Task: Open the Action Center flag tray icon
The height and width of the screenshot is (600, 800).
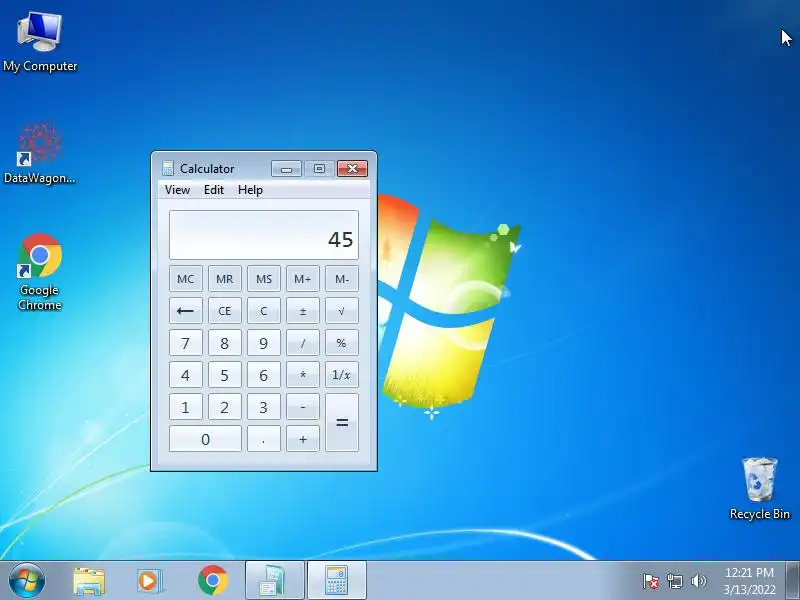Action: tap(651, 581)
